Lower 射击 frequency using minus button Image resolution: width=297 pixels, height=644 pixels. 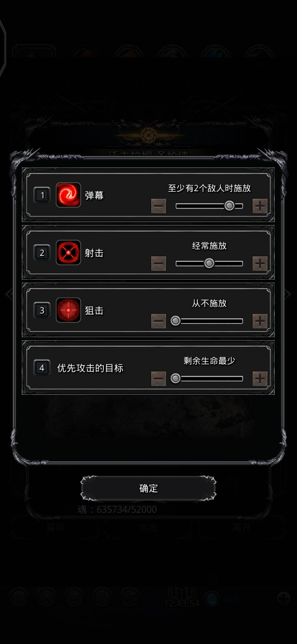click(158, 263)
